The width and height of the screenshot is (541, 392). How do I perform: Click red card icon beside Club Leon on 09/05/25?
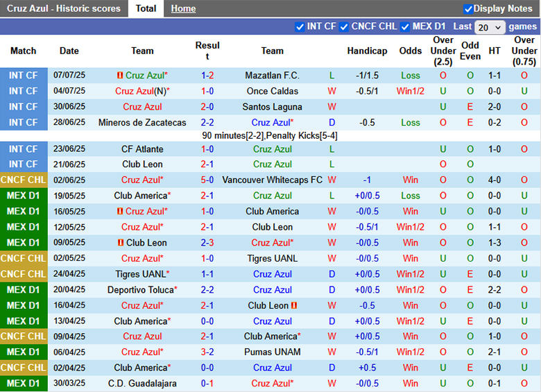tap(121, 243)
